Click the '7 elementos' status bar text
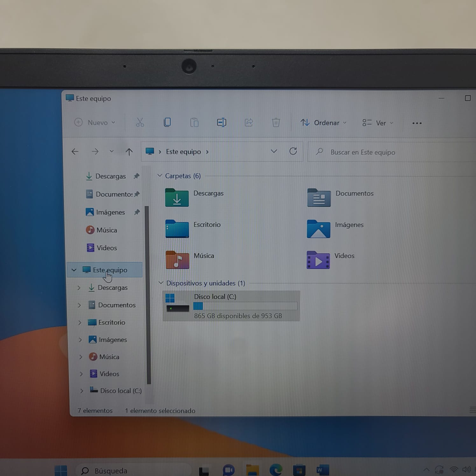Viewport: 476px width, 476px height. [95, 411]
